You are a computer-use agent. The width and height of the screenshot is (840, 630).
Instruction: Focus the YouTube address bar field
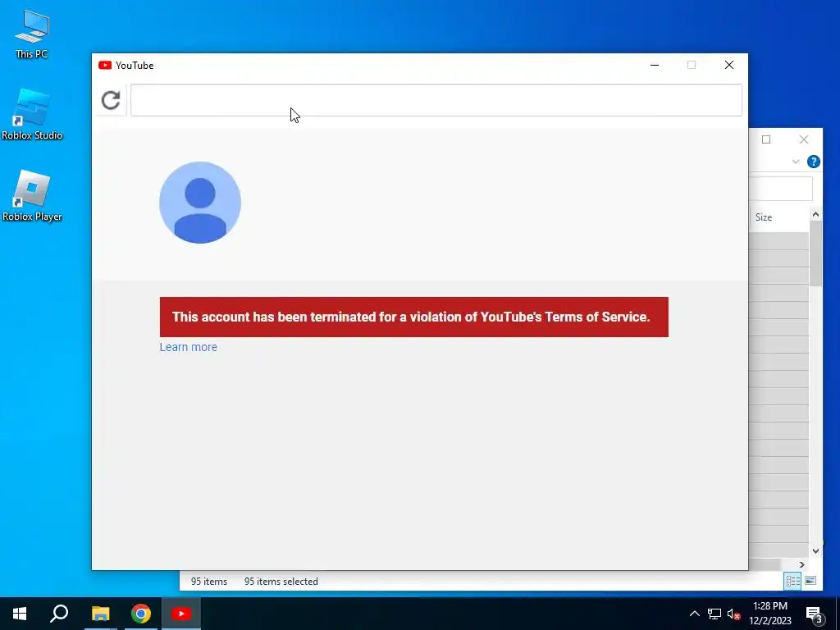click(436, 100)
